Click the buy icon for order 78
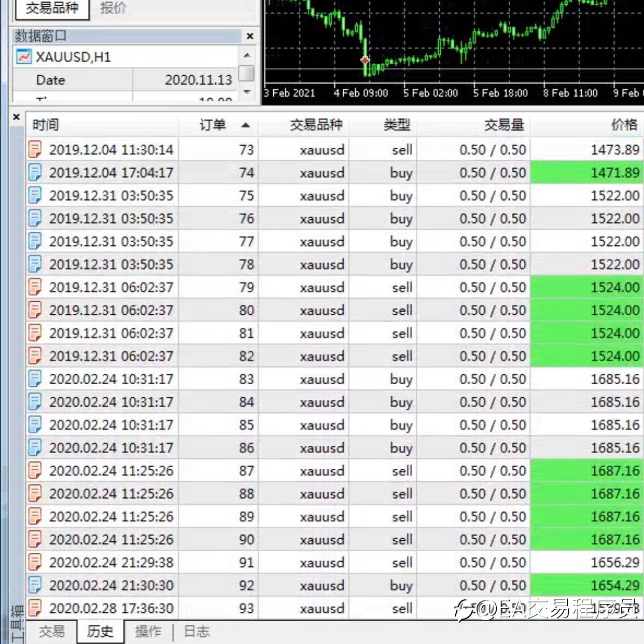The width and height of the screenshot is (644, 644). pos(35,264)
